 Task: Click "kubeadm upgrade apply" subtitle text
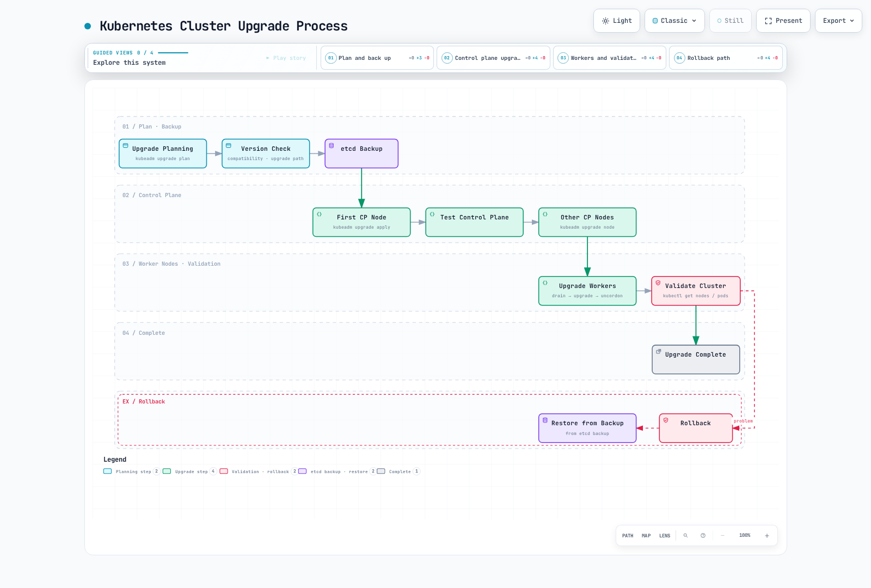point(361,228)
